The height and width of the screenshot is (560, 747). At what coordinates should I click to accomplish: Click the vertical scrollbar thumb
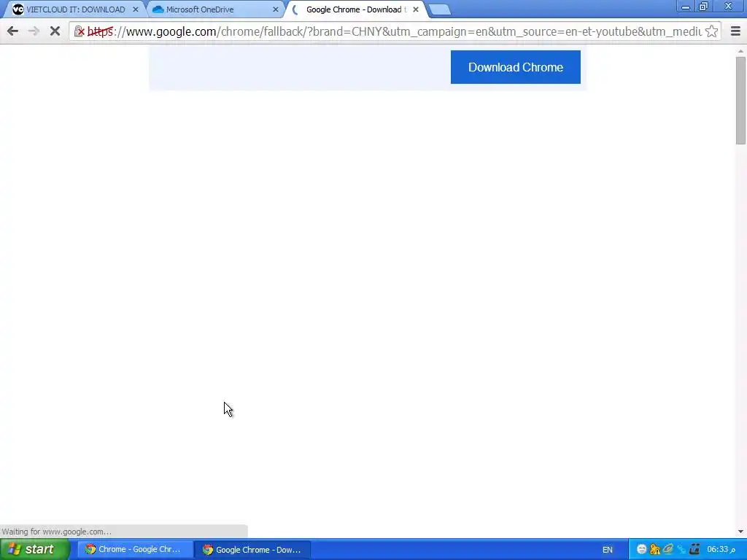740,100
